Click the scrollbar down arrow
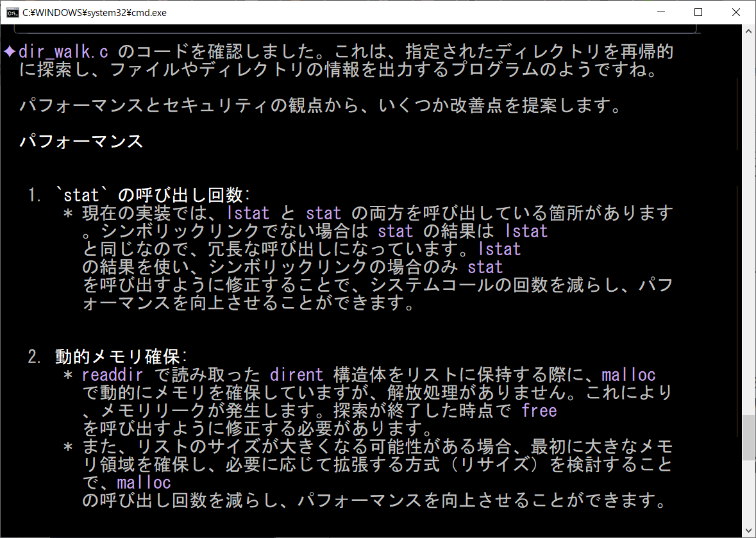This screenshot has height=538, width=756. pyautogui.click(x=748, y=531)
